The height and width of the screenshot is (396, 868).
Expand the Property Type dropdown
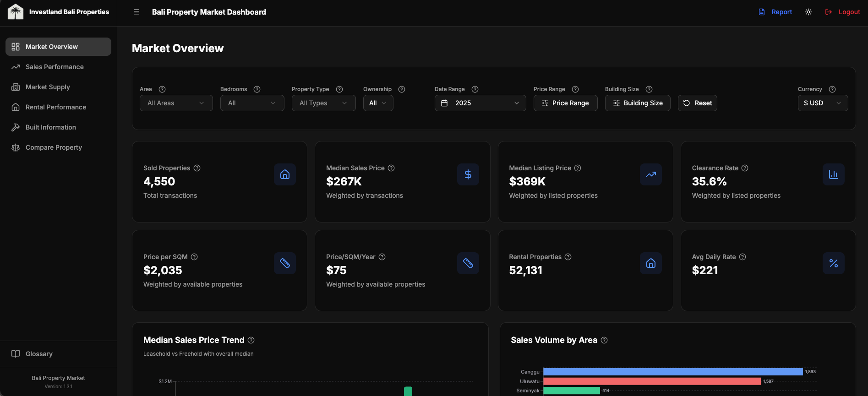(323, 103)
